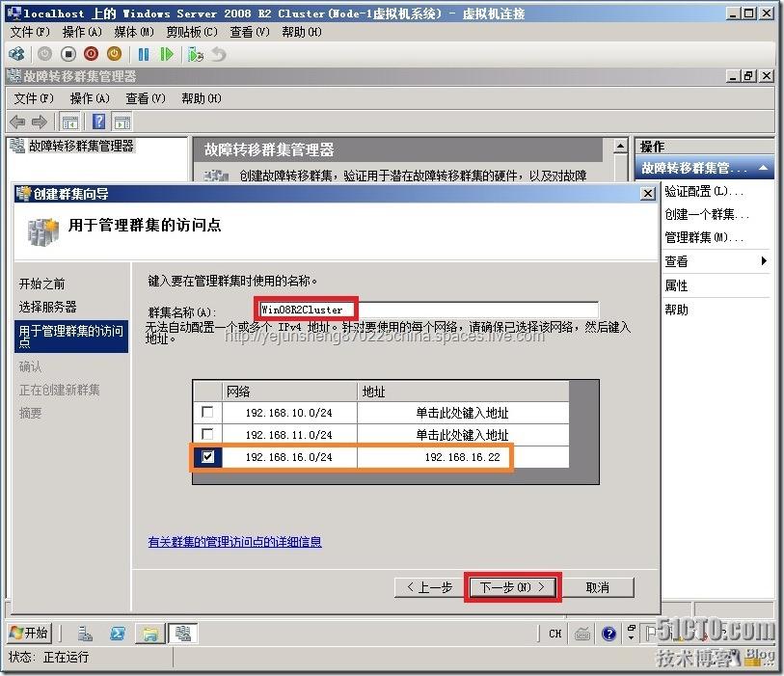Click the CH language indicator
Screen dimensions: 784x676
coord(555,634)
